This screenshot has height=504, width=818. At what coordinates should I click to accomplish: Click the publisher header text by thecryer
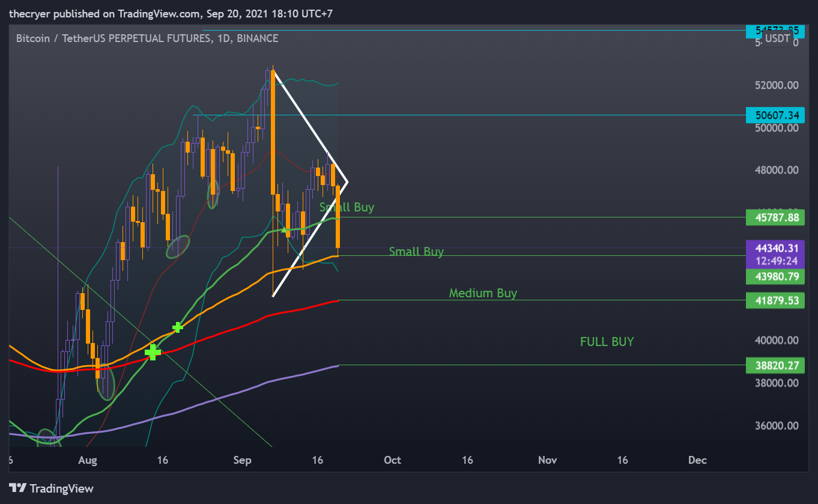coord(171,13)
